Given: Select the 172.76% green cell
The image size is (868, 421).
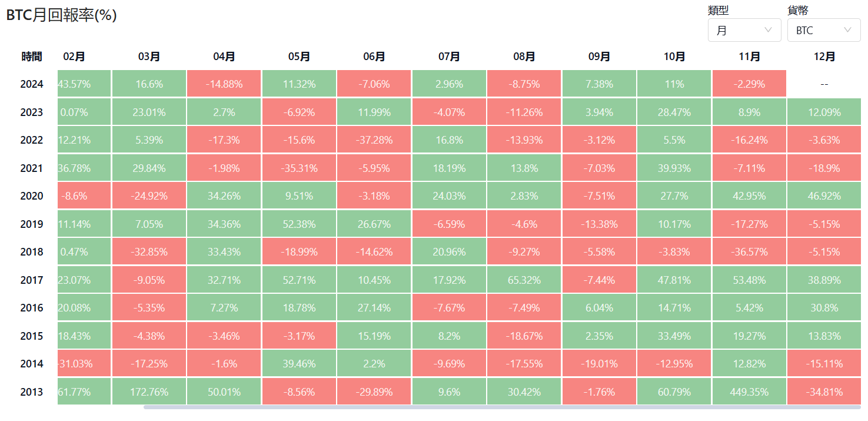Looking at the screenshot, I should pos(149,392).
